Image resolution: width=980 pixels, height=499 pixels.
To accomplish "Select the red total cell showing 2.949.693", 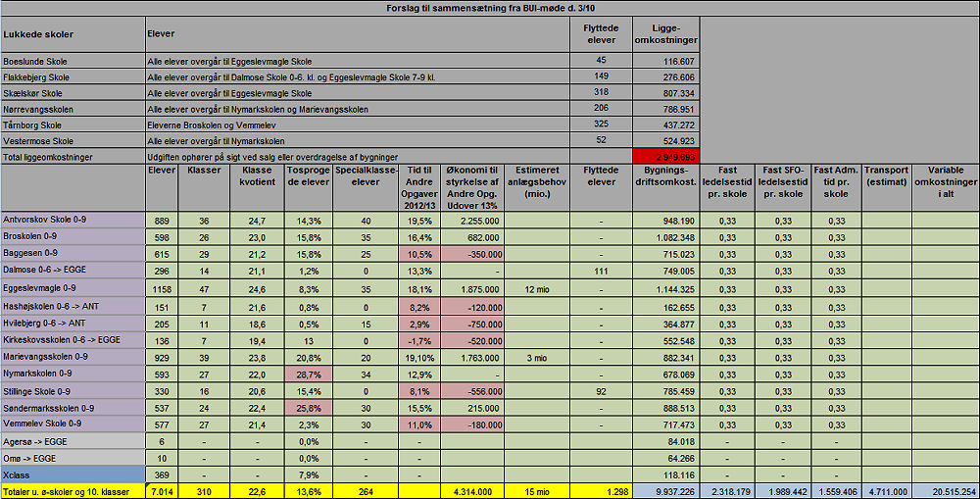I will pos(664,157).
